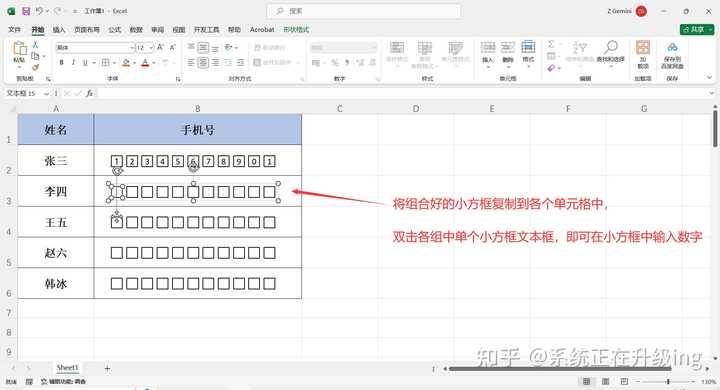Select the Sheet1 worksheet tab
Screen dimensions: 720x390
pos(68,367)
